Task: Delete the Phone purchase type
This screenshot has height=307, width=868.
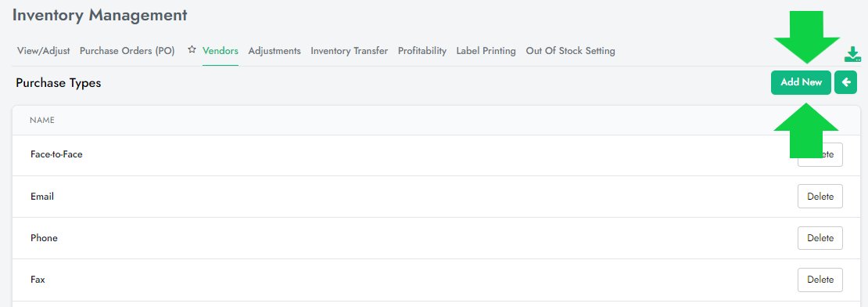Action: click(x=820, y=238)
